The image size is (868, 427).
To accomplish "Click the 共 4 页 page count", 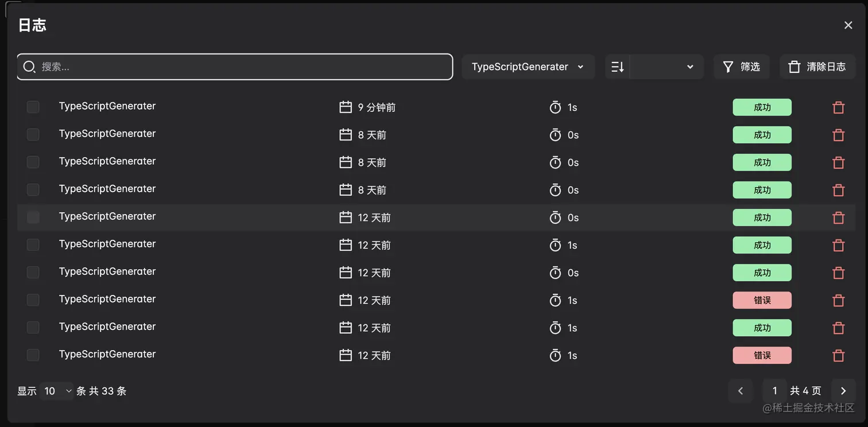I will coord(805,391).
